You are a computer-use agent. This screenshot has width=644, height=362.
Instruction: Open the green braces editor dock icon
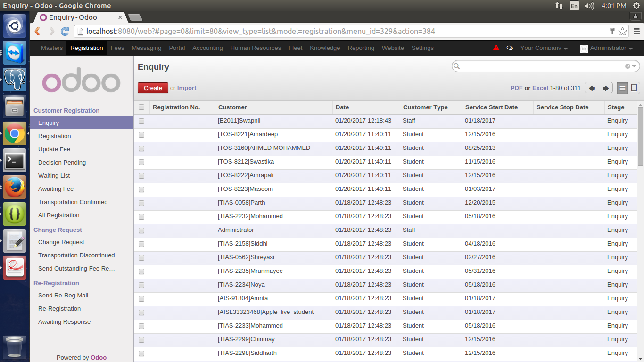(x=15, y=214)
